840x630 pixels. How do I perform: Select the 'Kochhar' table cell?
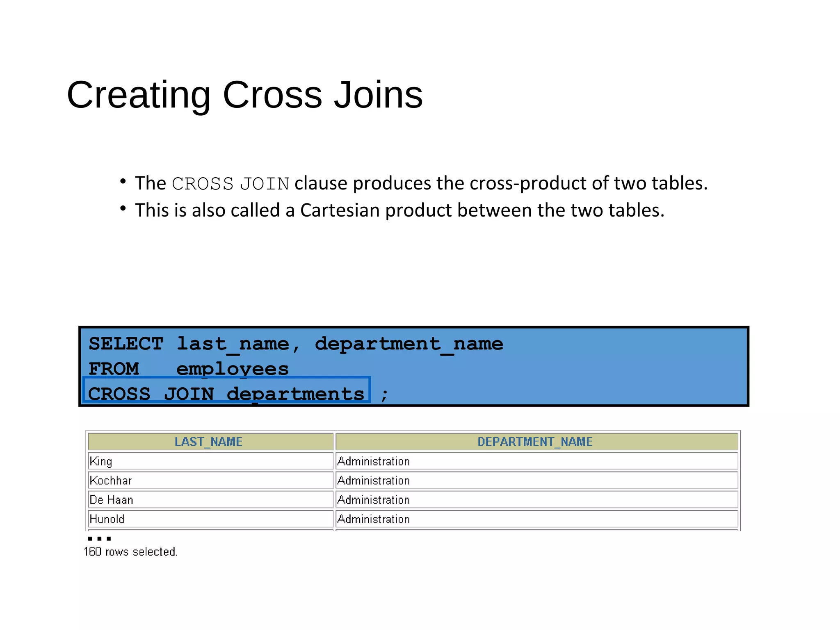pos(210,480)
